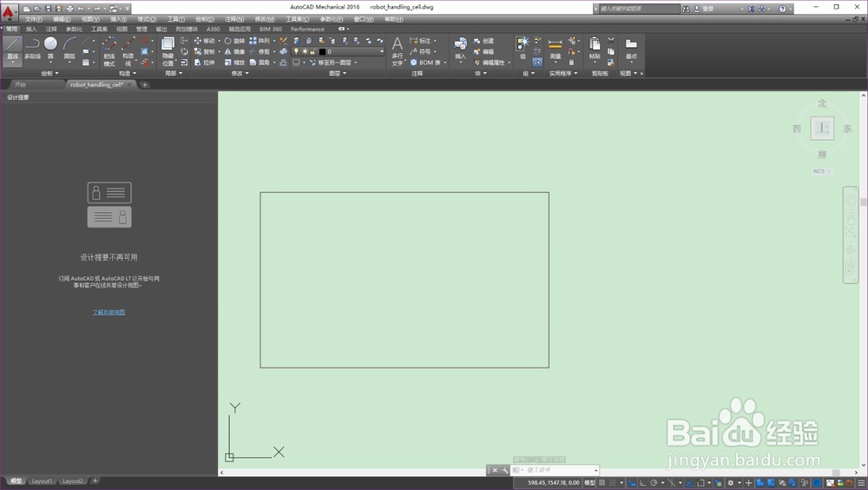Switch to the 插入 ribbon tab
868x490 pixels.
coord(31,29)
